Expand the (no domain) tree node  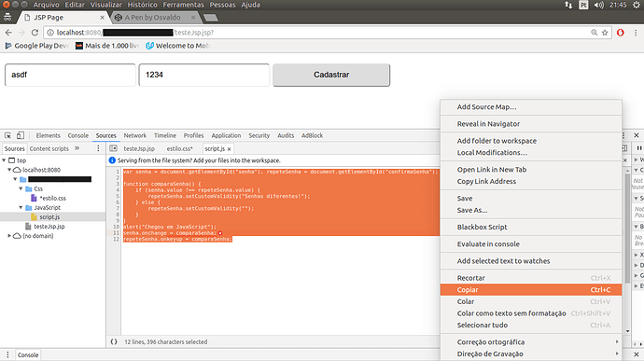[x=9, y=236]
